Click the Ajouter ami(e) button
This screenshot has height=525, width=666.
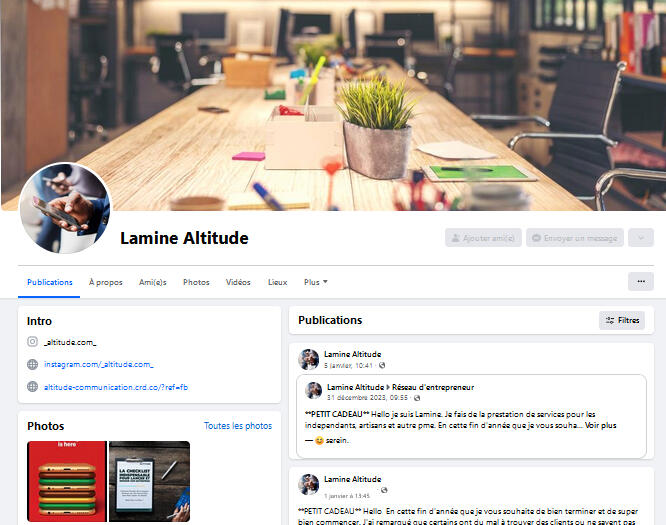483,238
